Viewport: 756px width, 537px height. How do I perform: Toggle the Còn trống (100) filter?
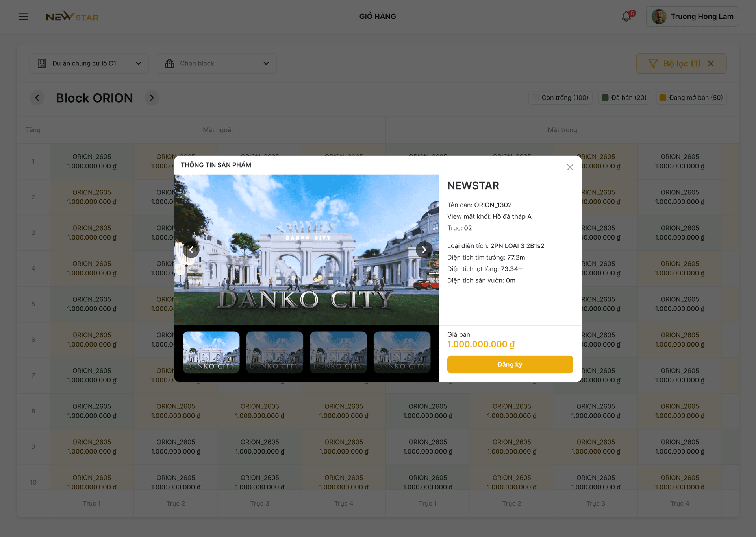click(560, 98)
